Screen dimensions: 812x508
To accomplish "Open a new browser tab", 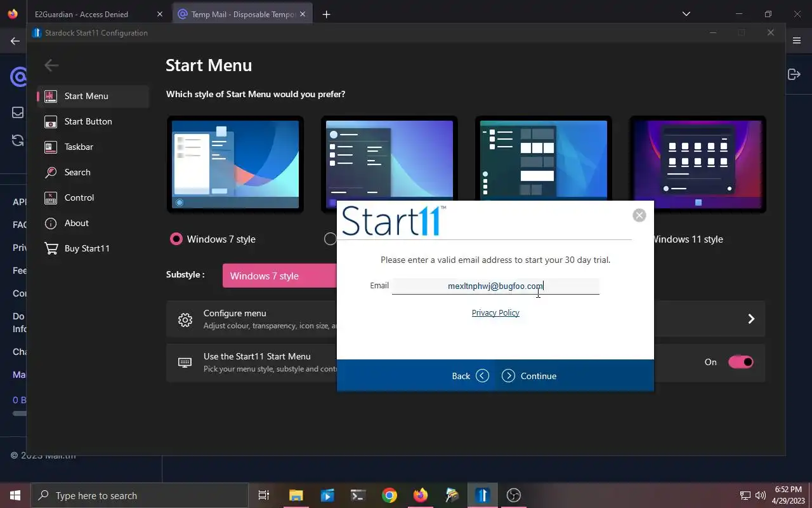I will point(326,14).
